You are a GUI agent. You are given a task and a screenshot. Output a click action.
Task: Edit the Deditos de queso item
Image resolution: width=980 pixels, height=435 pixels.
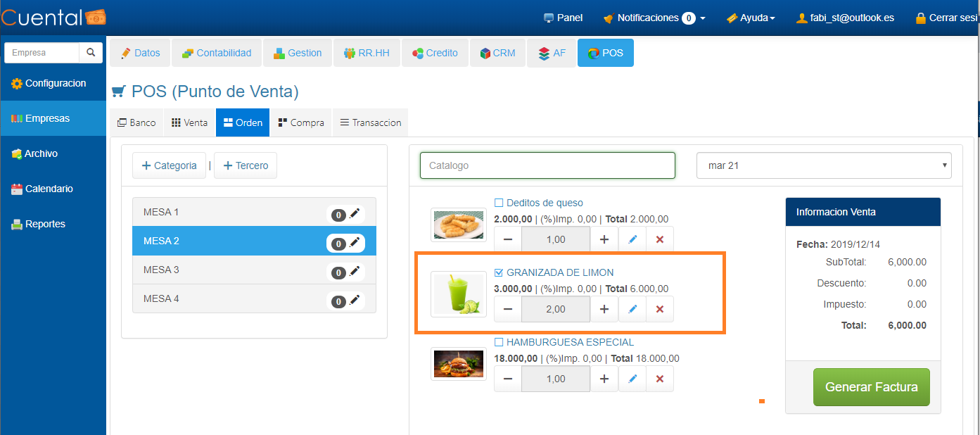pyautogui.click(x=632, y=239)
